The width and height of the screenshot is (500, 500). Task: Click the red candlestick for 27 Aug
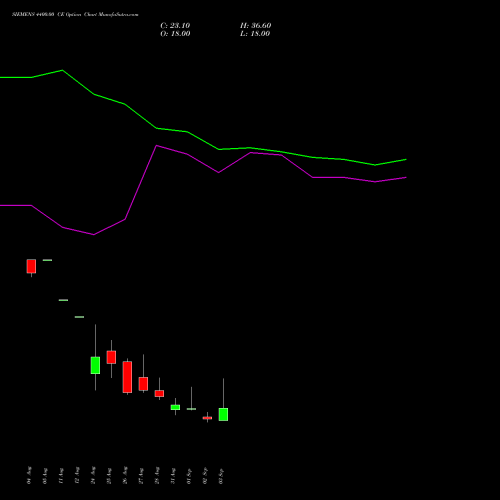pyautogui.click(x=143, y=384)
